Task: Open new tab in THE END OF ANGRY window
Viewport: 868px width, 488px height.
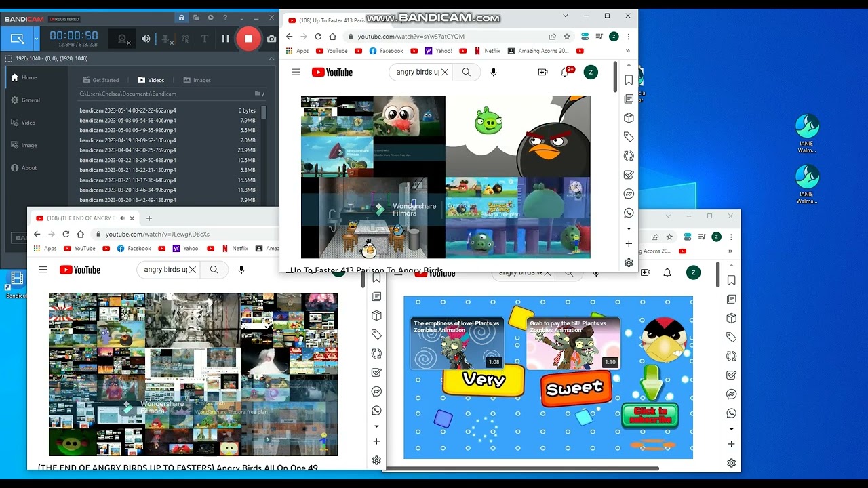Action: click(x=149, y=218)
